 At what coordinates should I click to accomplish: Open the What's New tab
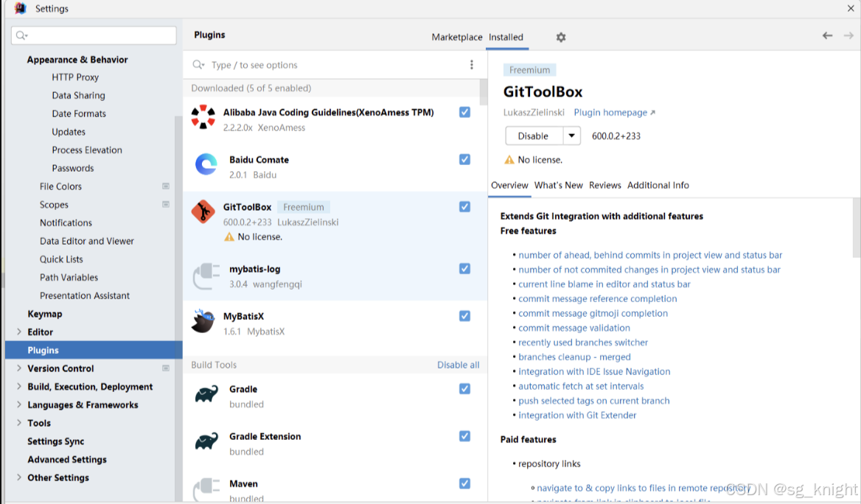[x=559, y=185]
